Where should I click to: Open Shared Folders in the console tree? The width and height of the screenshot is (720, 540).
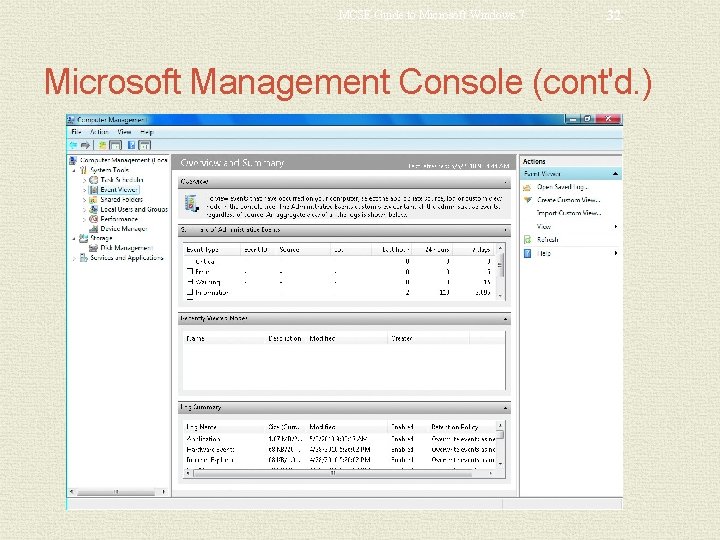[121, 200]
